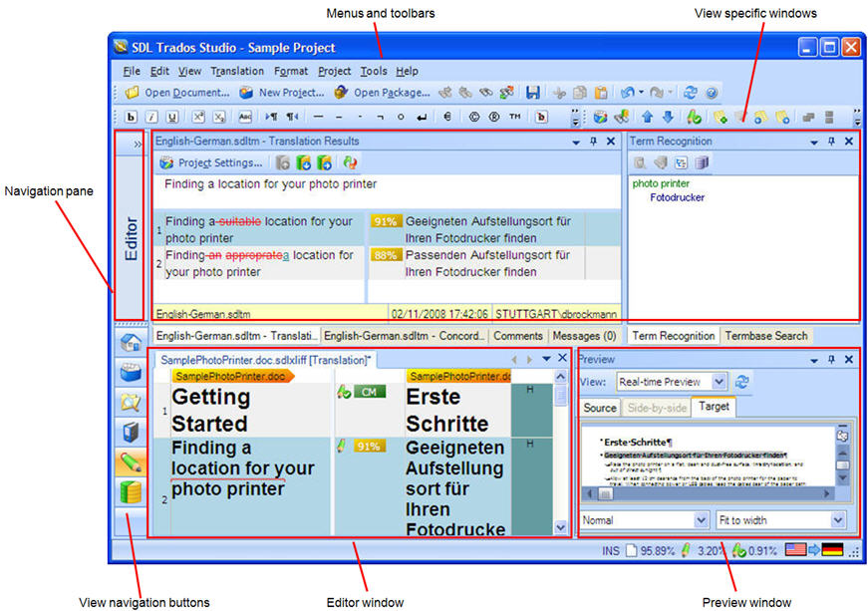Click the Editor view pencil navigation button
868x611 pixels.
(x=131, y=461)
